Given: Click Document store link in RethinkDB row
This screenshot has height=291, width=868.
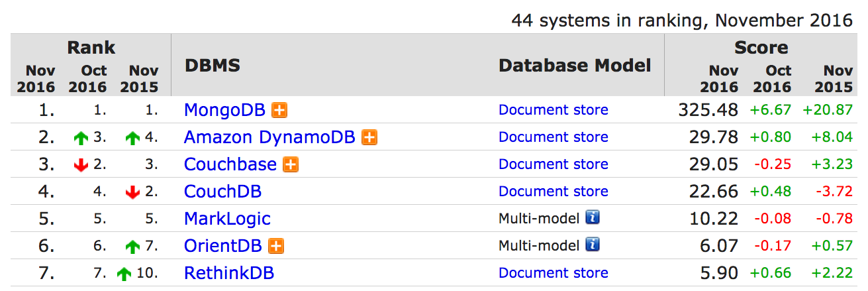Looking at the screenshot, I should [554, 273].
